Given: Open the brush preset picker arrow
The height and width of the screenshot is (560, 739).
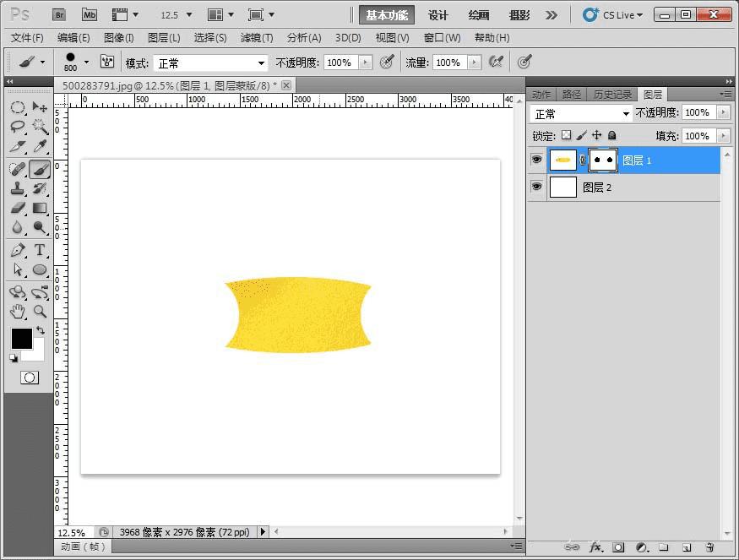Looking at the screenshot, I should (86, 63).
